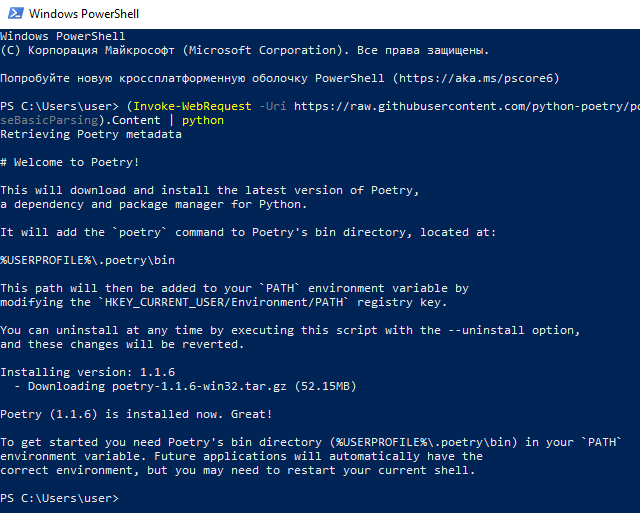Click the %USERPROFILE%\.poetry\bin path line
The height and width of the screenshot is (513, 640).
click(87, 260)
